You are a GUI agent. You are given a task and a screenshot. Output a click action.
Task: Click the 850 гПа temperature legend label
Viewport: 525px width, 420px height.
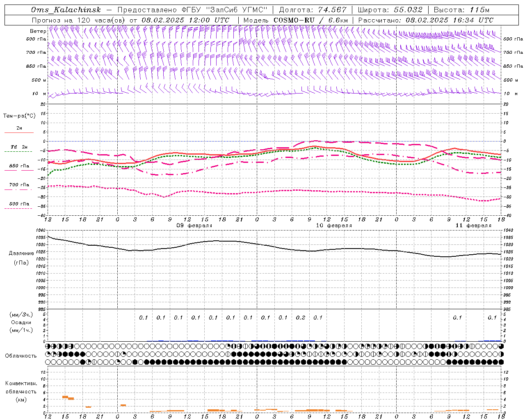19,166
